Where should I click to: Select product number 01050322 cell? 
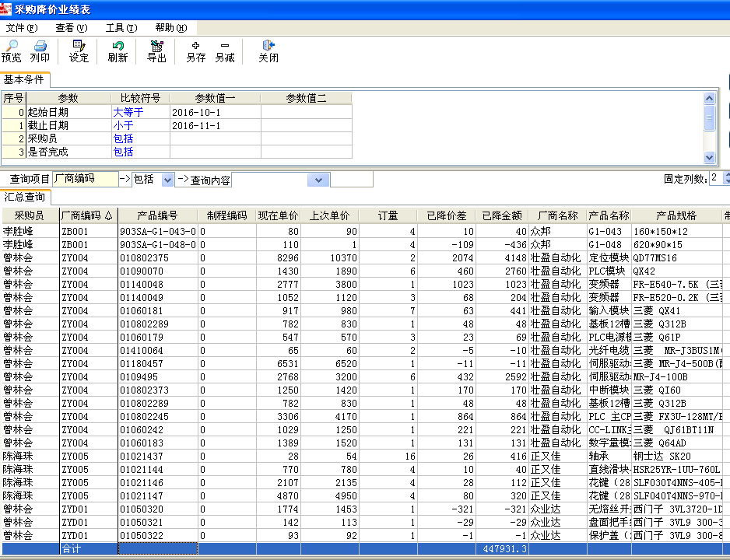pos(158,535)
